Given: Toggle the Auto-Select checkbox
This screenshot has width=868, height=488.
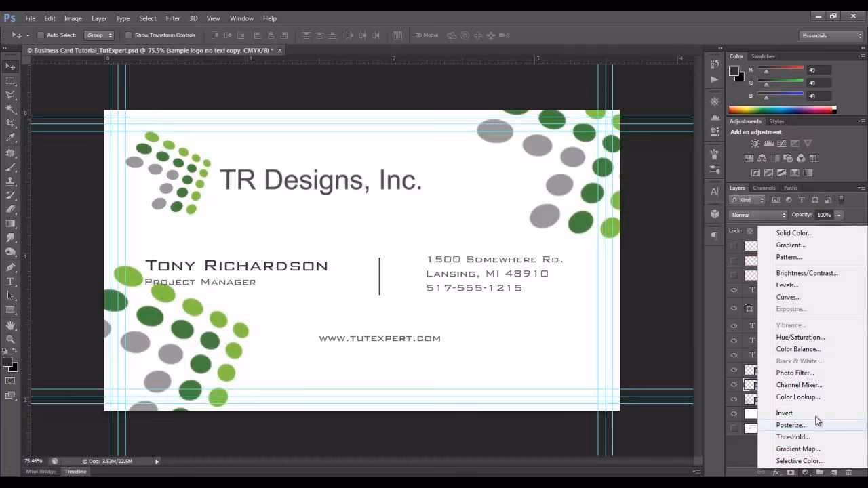Looking at the screenshot, I should click(41, 35).
